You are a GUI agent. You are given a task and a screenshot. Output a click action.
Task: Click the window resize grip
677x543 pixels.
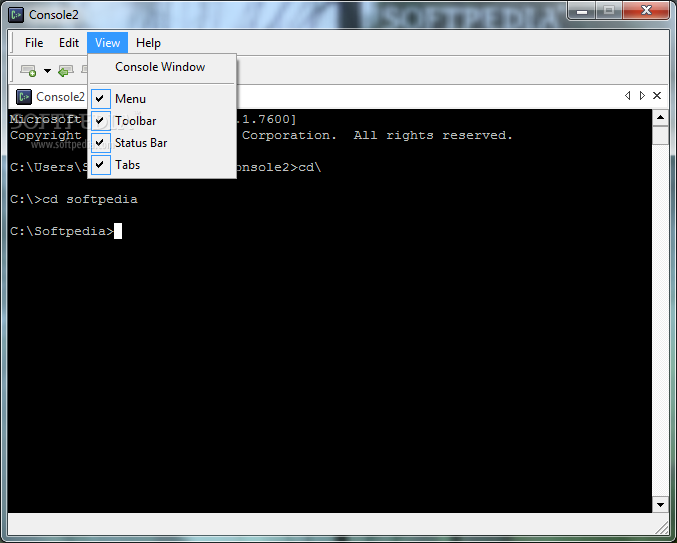coord(662,527)
